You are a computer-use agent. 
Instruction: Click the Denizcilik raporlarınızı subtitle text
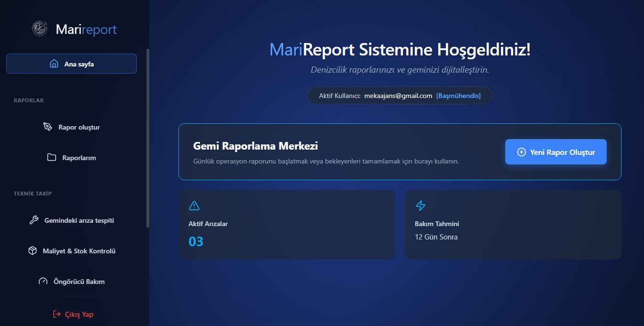pos(400,70)
